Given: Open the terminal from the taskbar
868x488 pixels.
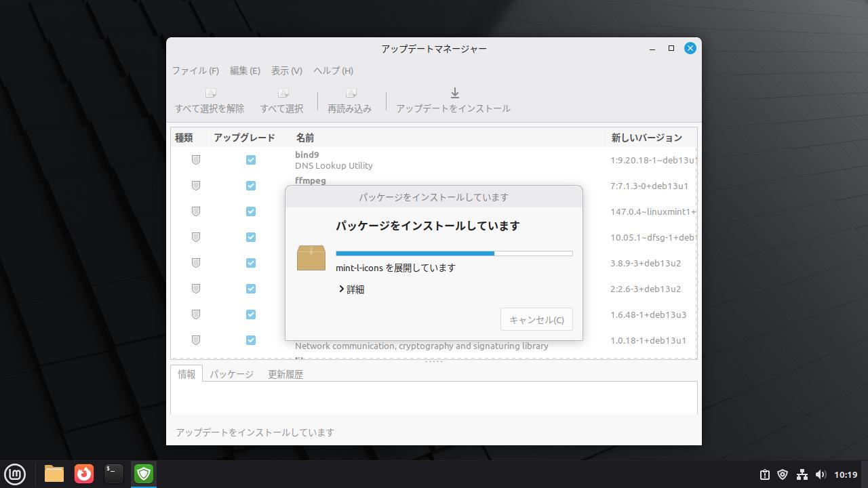Looking at the screenshot, I should [x=113, y=474].
